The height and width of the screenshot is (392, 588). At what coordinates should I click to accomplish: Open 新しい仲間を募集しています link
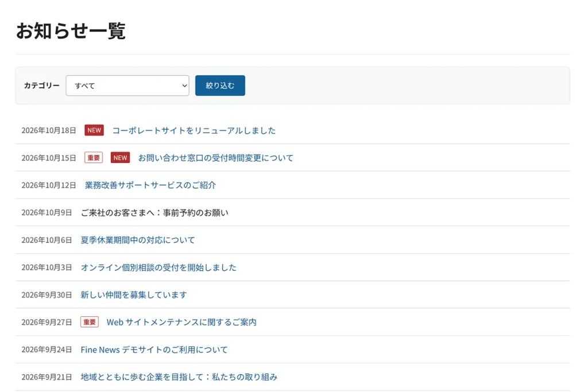(134, 294)
